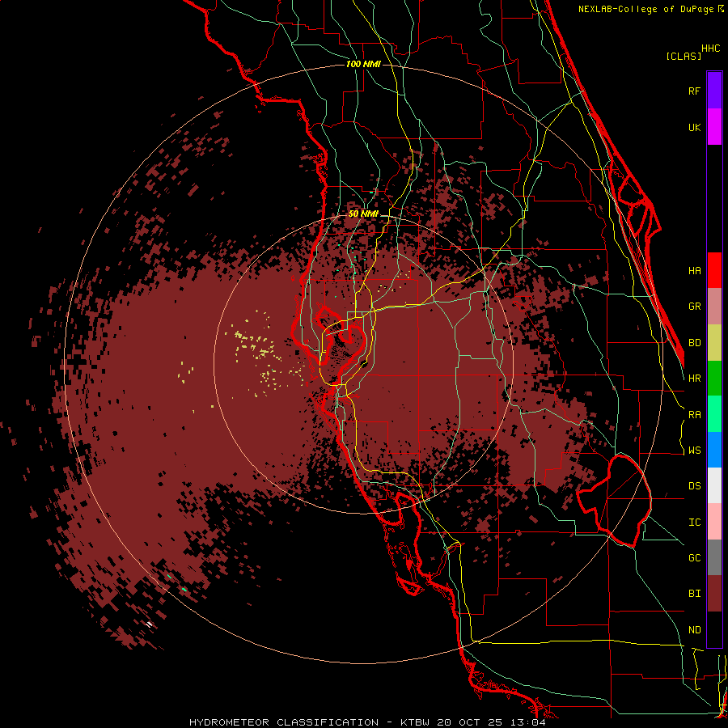Select the GR pink legend swatch
Viewport: 728px width, 728px height.
click(714, 307)
